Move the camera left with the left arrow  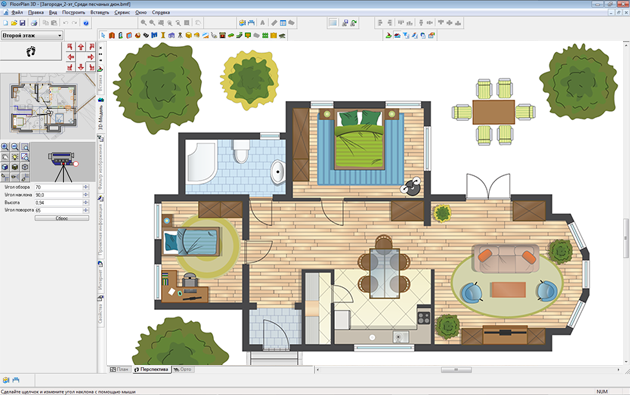pos(71,57)
